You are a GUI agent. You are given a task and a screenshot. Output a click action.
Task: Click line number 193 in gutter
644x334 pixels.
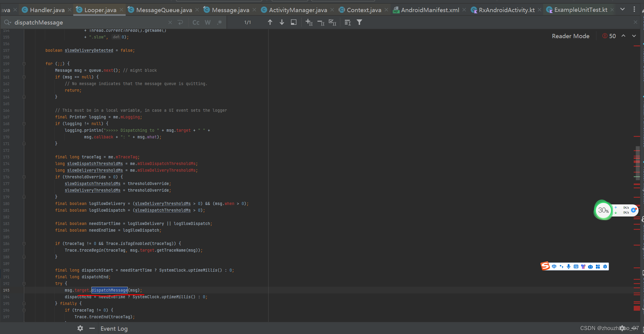tap(6, 290)
